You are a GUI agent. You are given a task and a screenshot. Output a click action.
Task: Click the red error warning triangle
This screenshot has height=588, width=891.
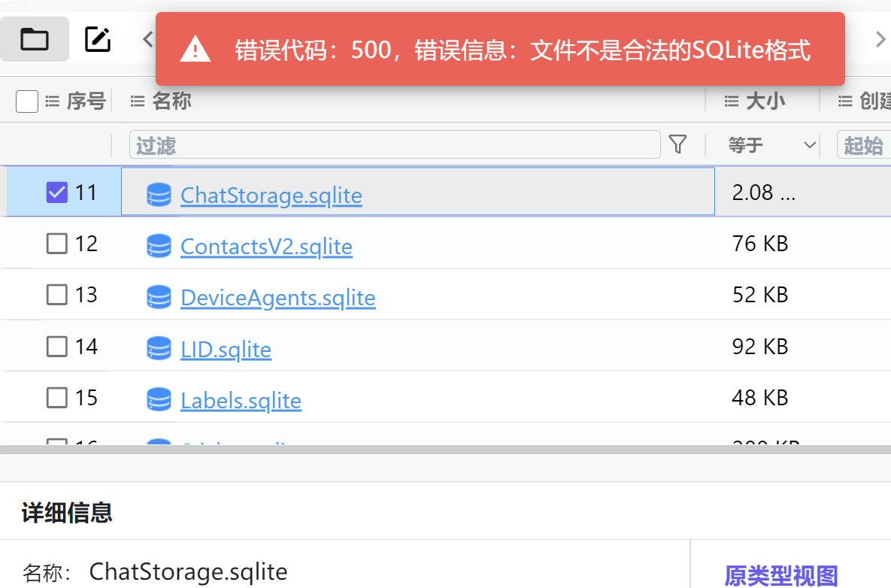coord(195,50)
